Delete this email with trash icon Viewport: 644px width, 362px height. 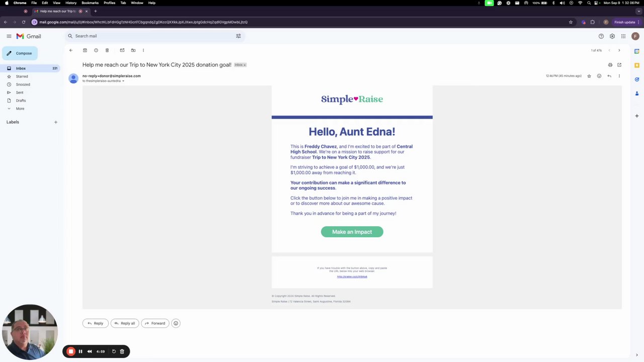coord(107,50)
